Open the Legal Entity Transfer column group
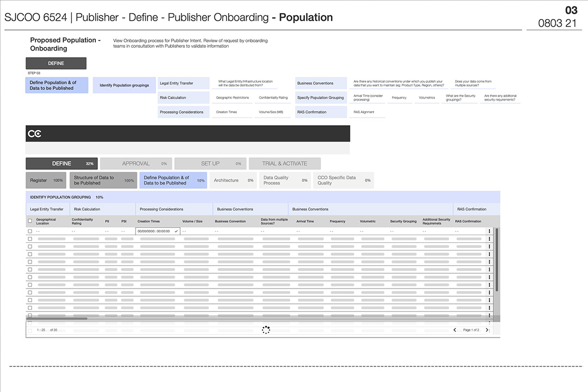This screenshot has width=588, height=392. pos(47,209)
